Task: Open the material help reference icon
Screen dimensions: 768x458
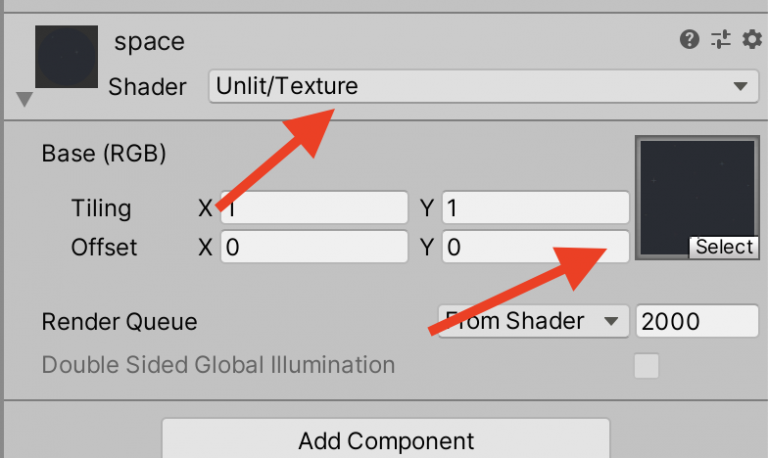Action: click(689, 40)
